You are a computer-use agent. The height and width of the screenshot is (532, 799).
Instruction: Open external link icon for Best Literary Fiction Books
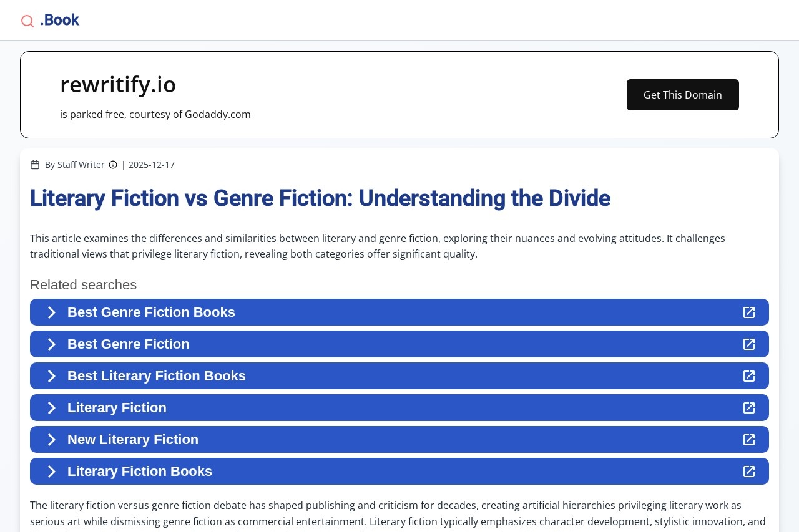point(749,376)
